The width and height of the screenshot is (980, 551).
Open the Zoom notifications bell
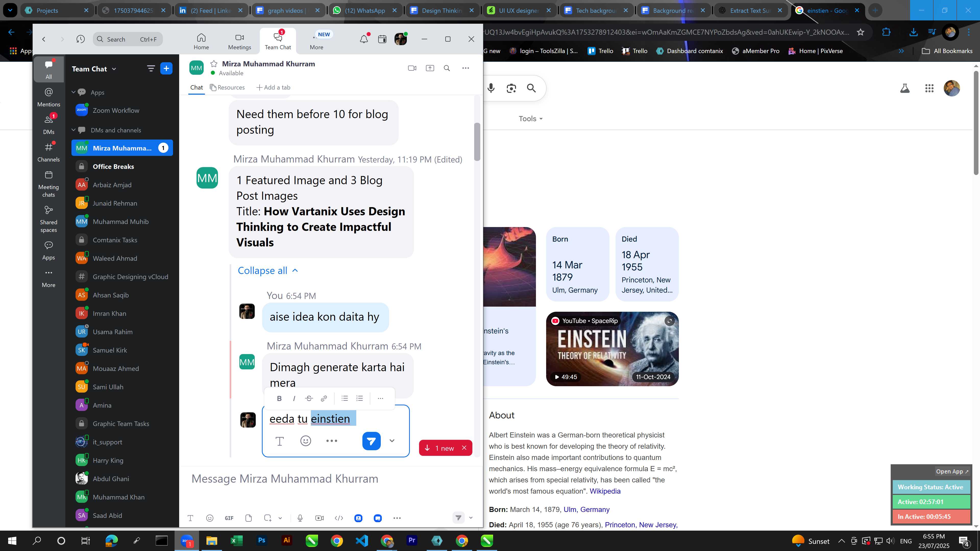click(x=364, y=39)
